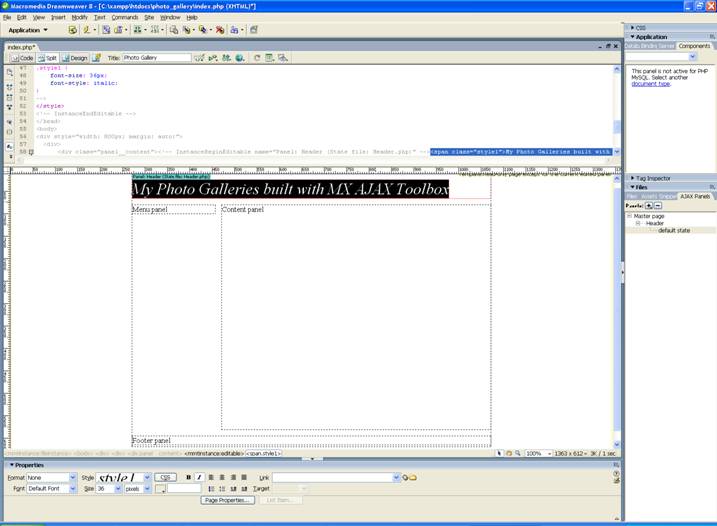Image resolution: width=717 pixels, height=526 pixels.
Task: Select the default state tree item
Action: tap(674, 231)
